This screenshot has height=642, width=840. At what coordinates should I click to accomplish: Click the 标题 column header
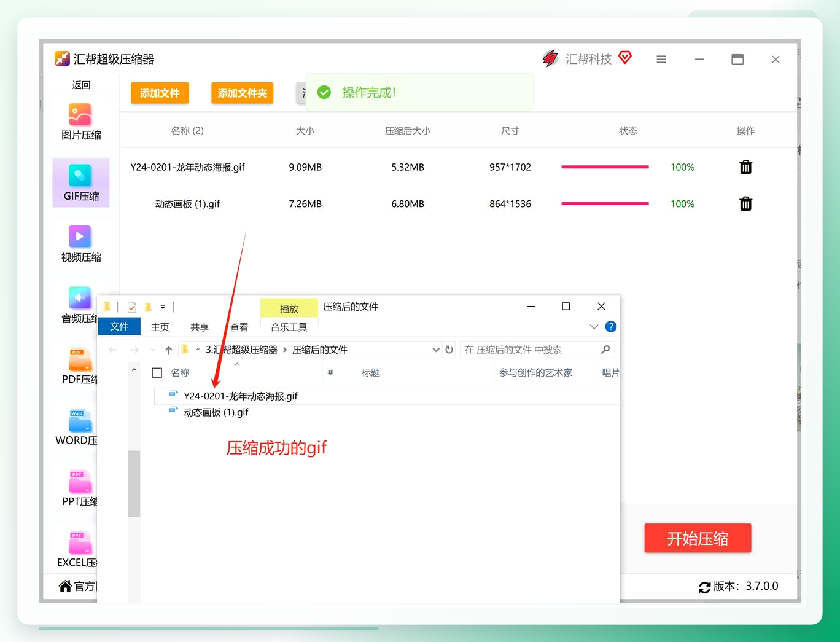[x=371, y=372]
